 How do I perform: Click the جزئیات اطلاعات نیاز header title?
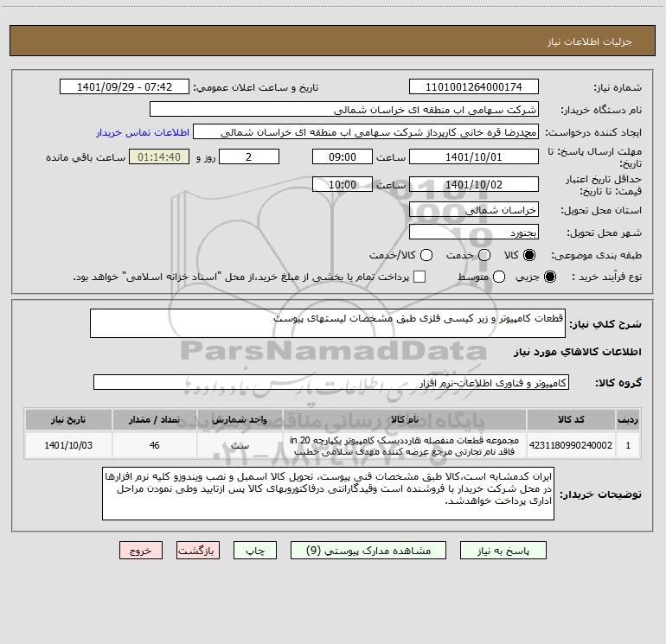click(590, 41)
